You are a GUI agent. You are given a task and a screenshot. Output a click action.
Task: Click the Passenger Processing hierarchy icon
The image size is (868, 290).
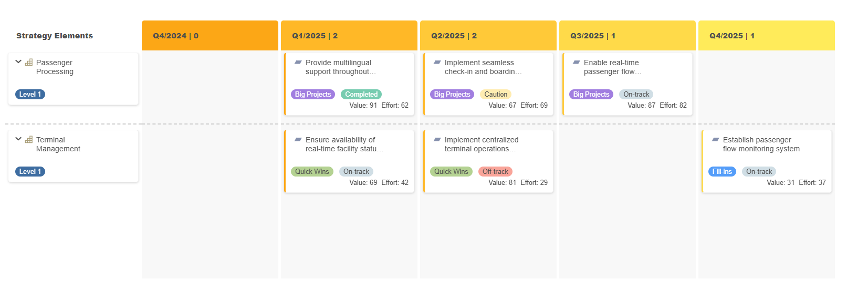coord(29,63)
